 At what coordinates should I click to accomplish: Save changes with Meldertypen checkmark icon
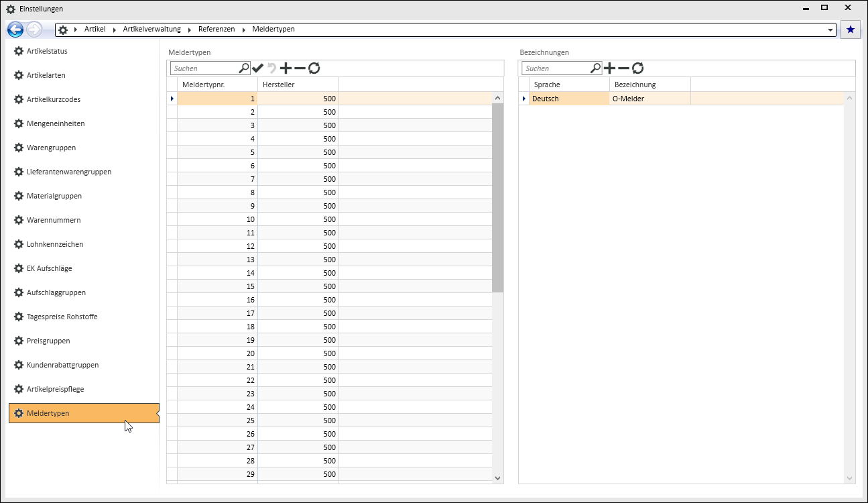(x=258, y=68)
